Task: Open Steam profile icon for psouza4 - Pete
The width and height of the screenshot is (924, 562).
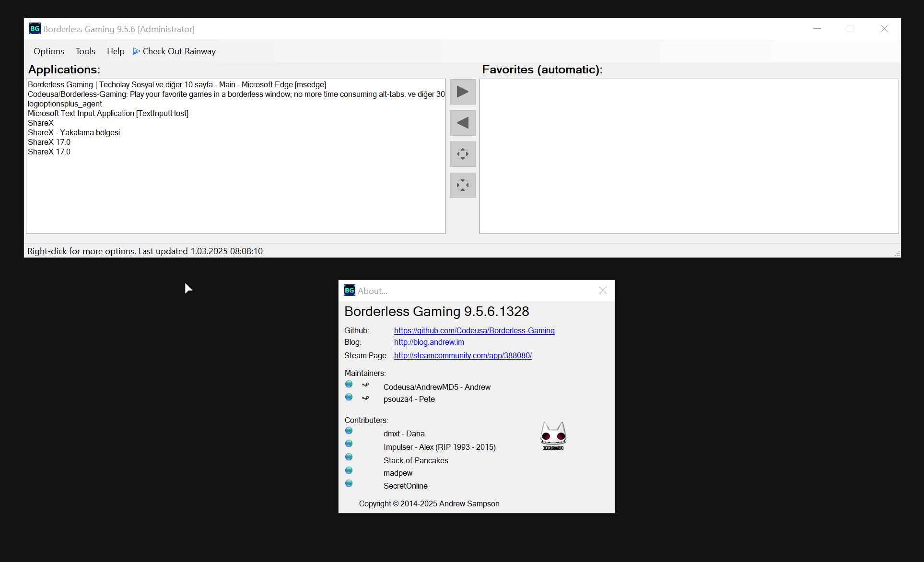Action: (365, 398)
